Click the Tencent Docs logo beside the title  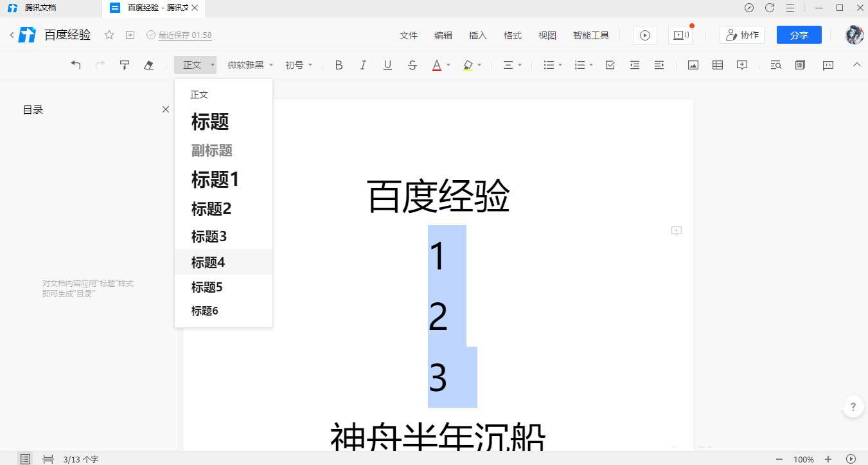pos(27,35)
